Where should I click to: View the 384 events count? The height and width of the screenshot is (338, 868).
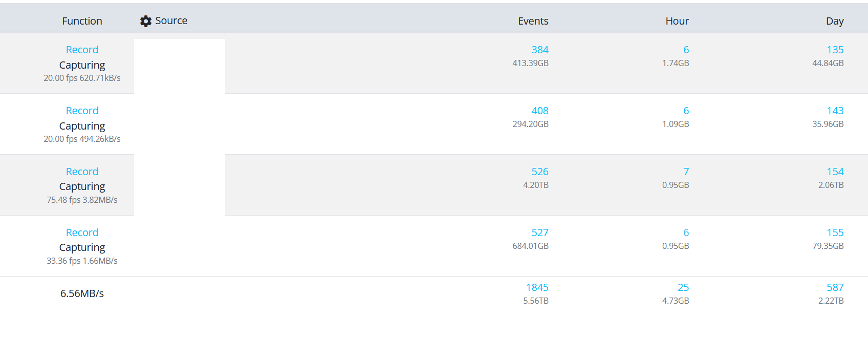point(539,50)
